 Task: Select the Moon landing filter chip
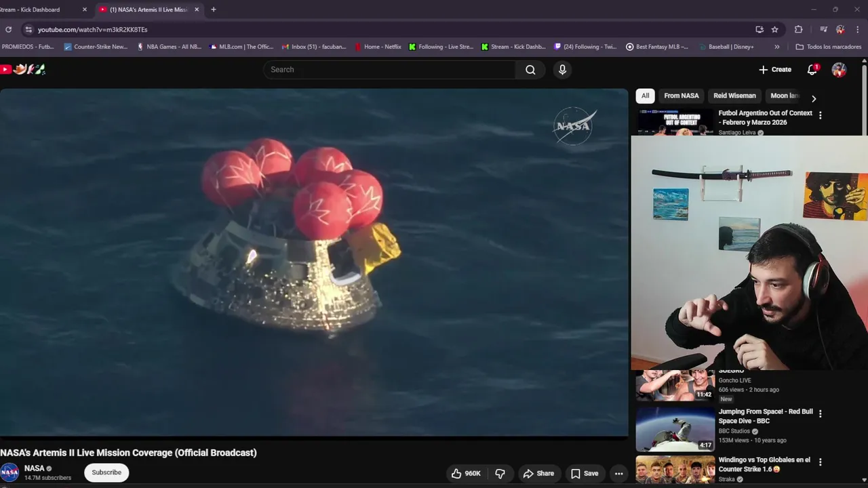coord(785,96)
